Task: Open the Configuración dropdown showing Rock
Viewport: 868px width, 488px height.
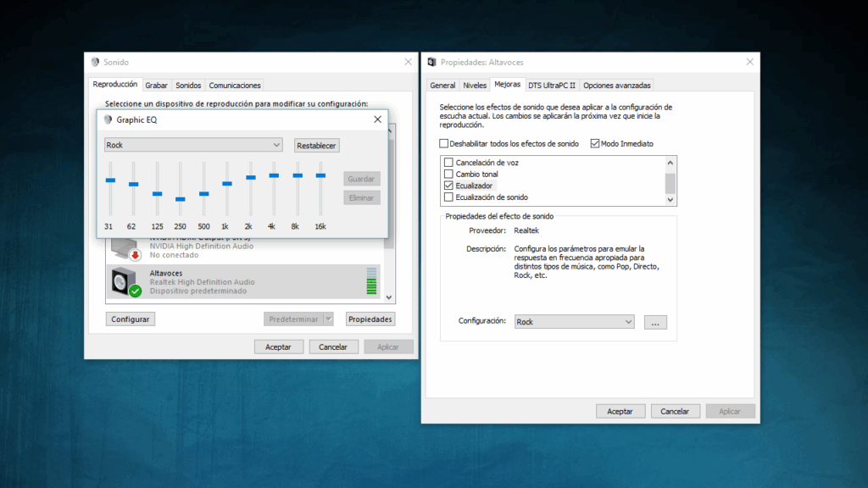Action: coord(629,322)
